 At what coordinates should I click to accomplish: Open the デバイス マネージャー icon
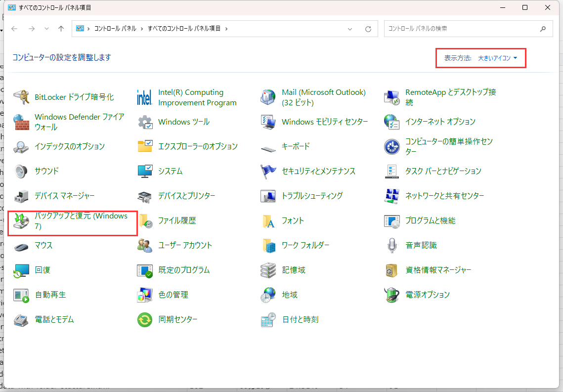(21, 196)
